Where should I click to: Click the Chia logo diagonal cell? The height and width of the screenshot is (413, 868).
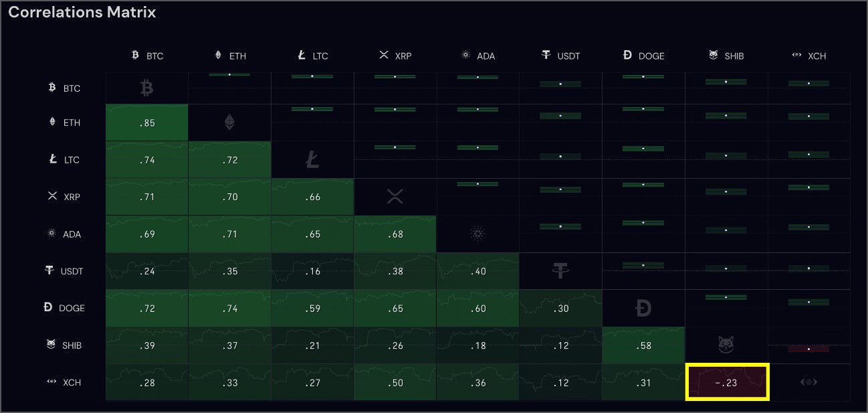click(809, 382)
